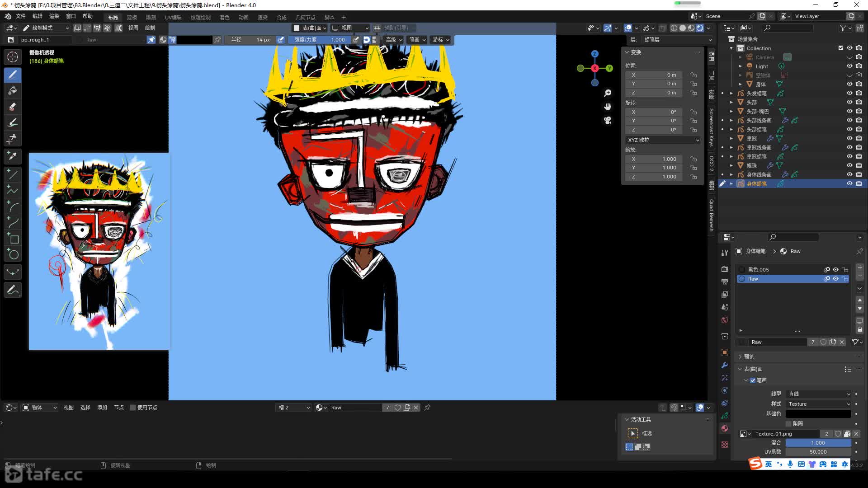Select the Curve tool

point(13,222)
